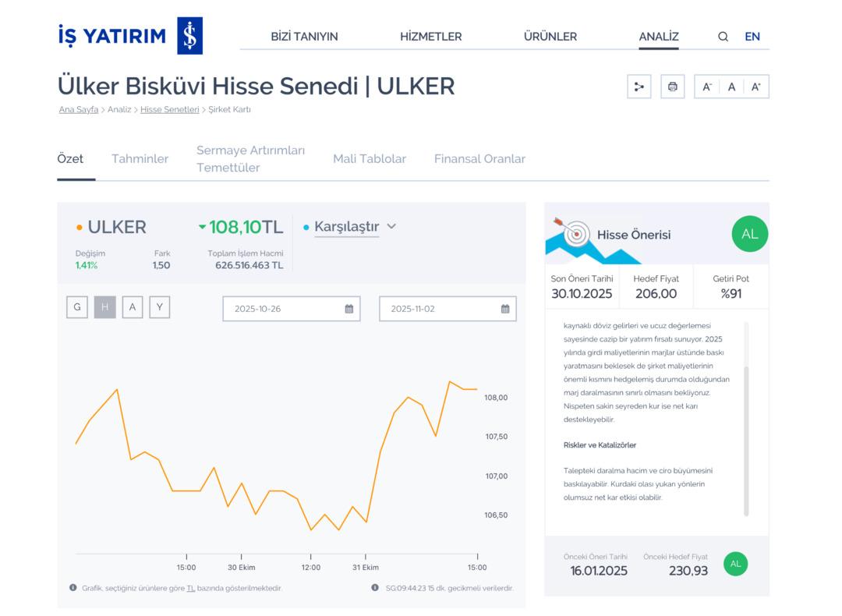Viewport: 842px width, 616px height.
Task: Click the calendar icon beside 2025-10-26
Action: click(x=349, y=309)
